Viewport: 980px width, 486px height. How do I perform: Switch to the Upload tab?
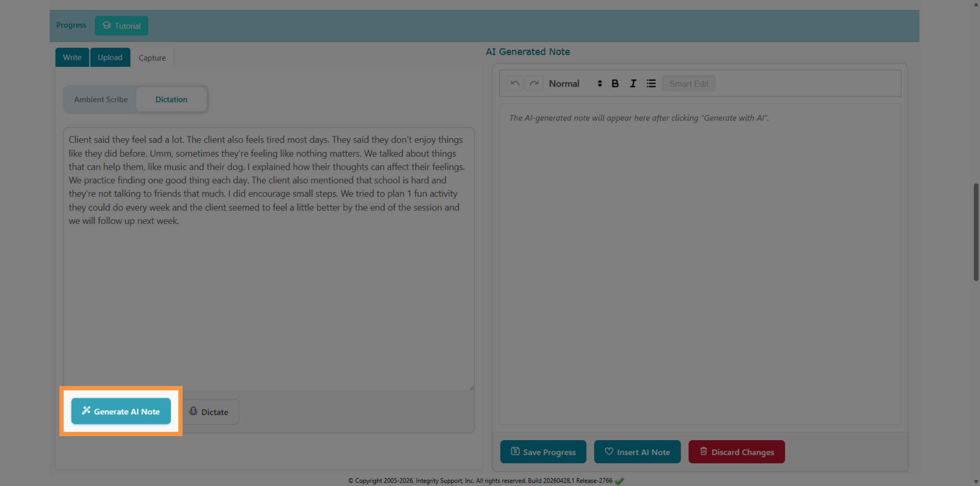click(x=110, y=57)
